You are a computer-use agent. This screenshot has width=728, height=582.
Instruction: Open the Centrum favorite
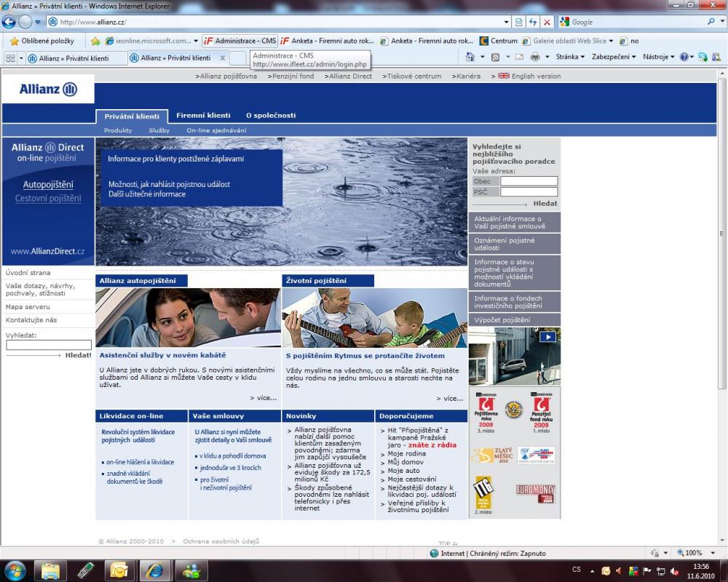498,41
